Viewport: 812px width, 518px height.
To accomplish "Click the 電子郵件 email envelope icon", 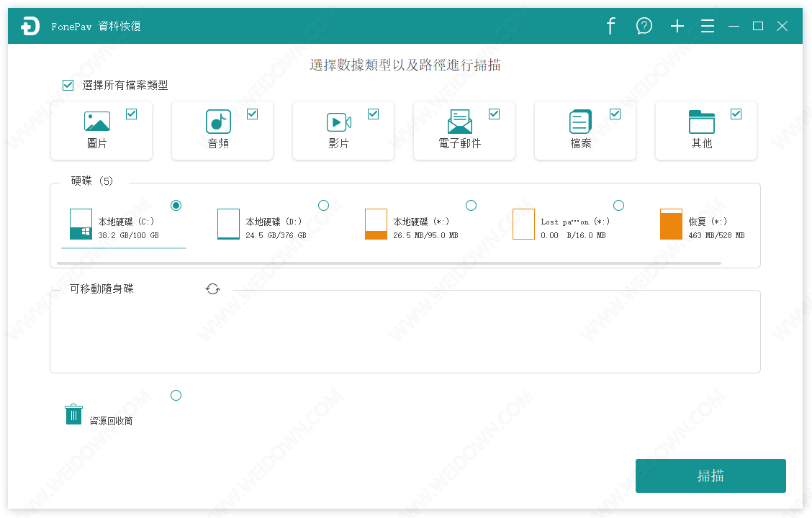I will click(x=459, y=122).
